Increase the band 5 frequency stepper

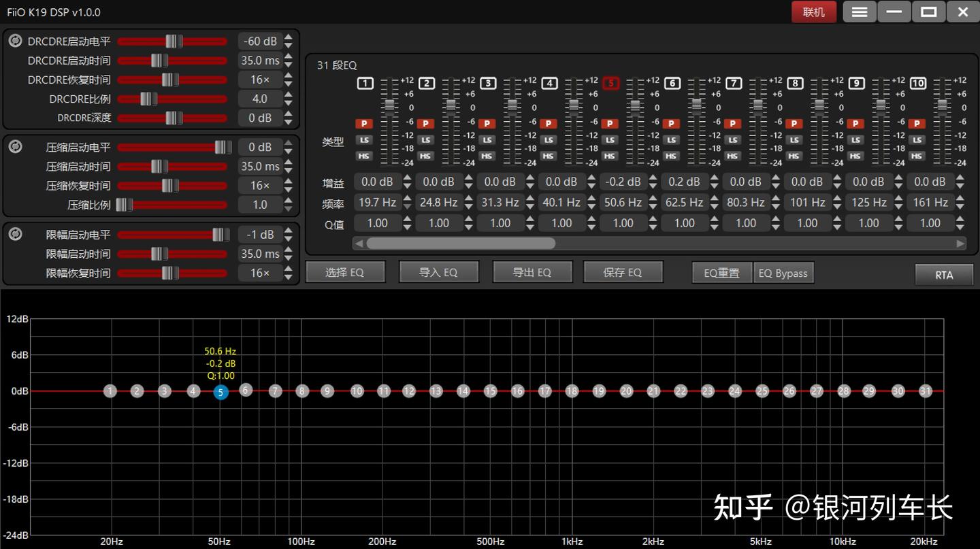click(653, 199)
